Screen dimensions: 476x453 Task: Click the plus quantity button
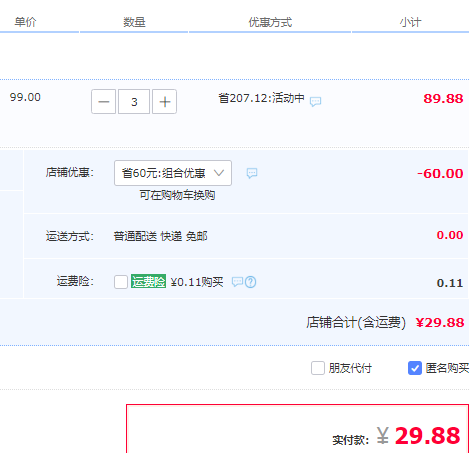tap(165, 102)
